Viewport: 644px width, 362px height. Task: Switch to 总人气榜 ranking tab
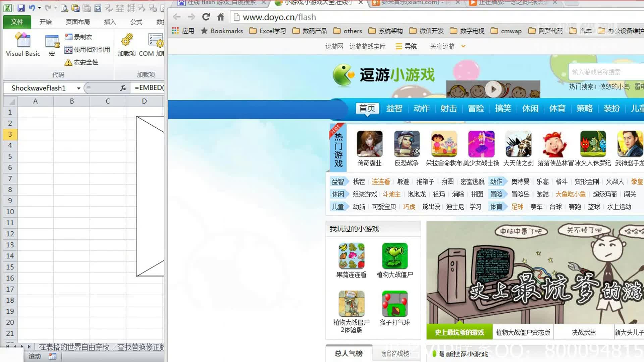[349, 353]
